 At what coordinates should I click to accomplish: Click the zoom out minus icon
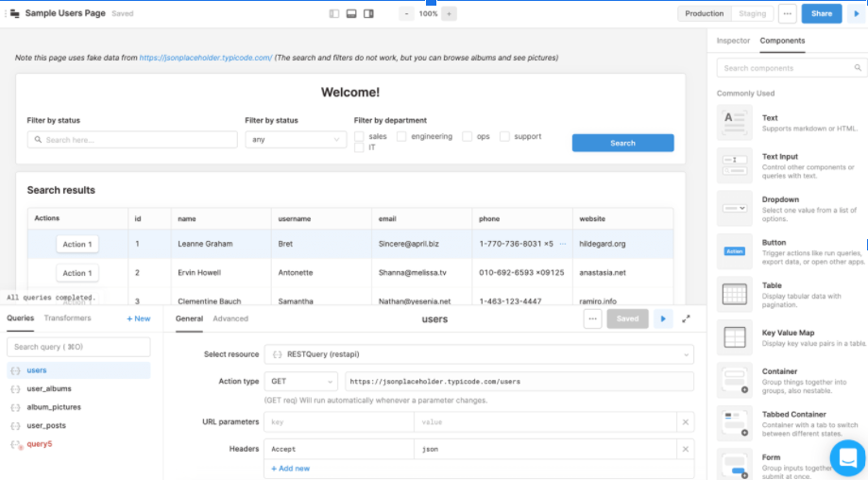click(406, 13)
